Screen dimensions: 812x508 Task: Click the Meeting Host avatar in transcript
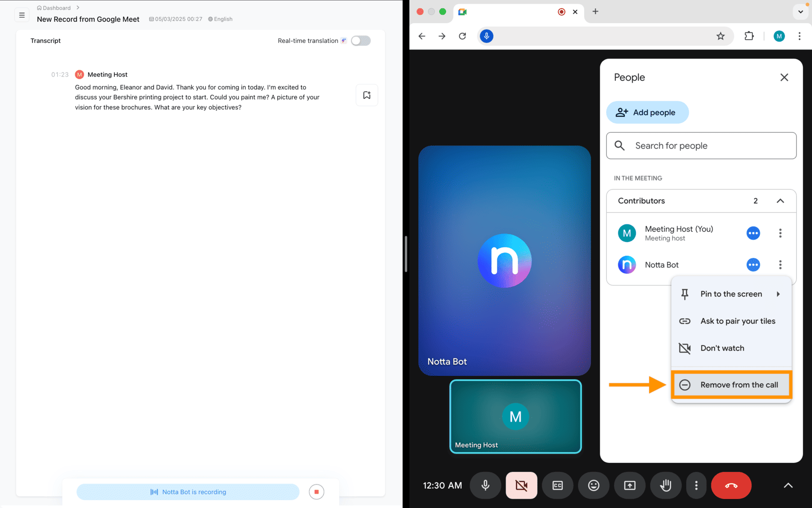[x=79, y=74]
